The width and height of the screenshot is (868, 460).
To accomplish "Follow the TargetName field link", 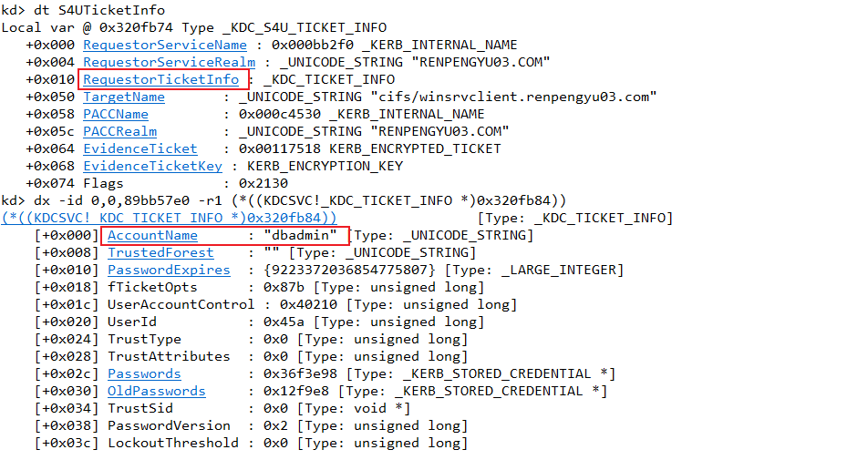I will pyautogui.click(x=124, y=97).
